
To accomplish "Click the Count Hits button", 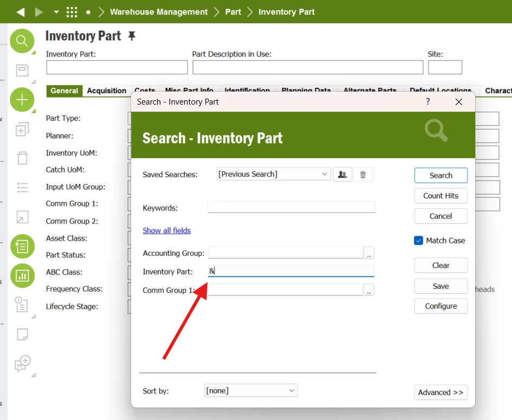I will pyautogui.click(x=441, y=196).
